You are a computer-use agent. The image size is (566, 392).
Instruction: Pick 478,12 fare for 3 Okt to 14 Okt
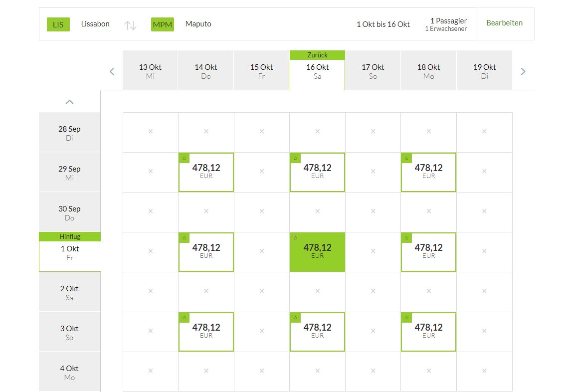pyautogui.click(x=206, y=332)
